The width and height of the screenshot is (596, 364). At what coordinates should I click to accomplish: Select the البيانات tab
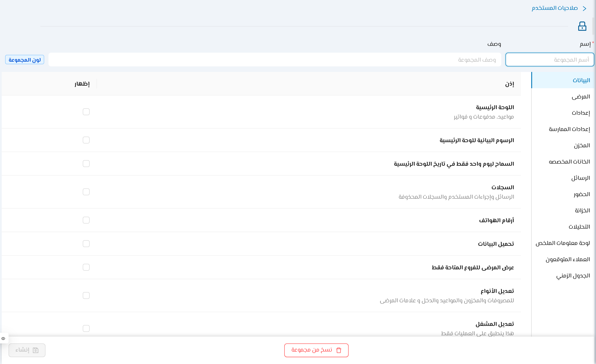[x=563, y=80]
